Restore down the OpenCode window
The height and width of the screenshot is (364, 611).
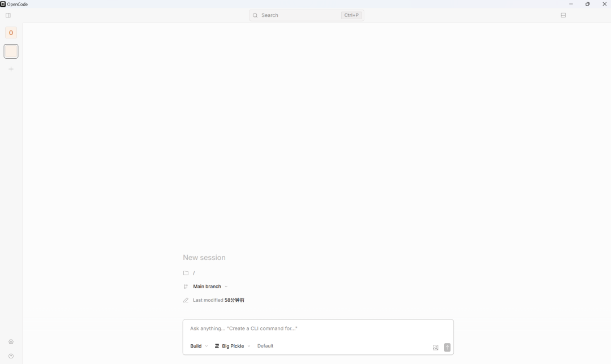coord(588,4)
